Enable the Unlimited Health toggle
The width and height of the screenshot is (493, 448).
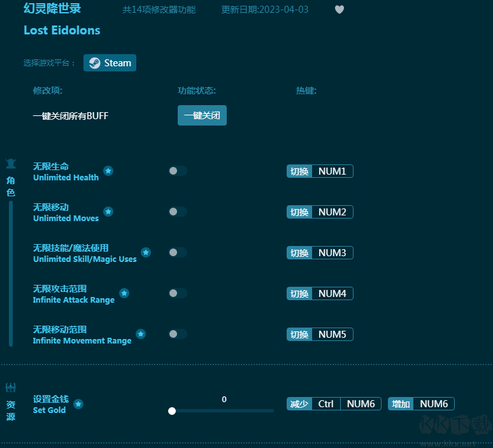[x=178, y=171]
